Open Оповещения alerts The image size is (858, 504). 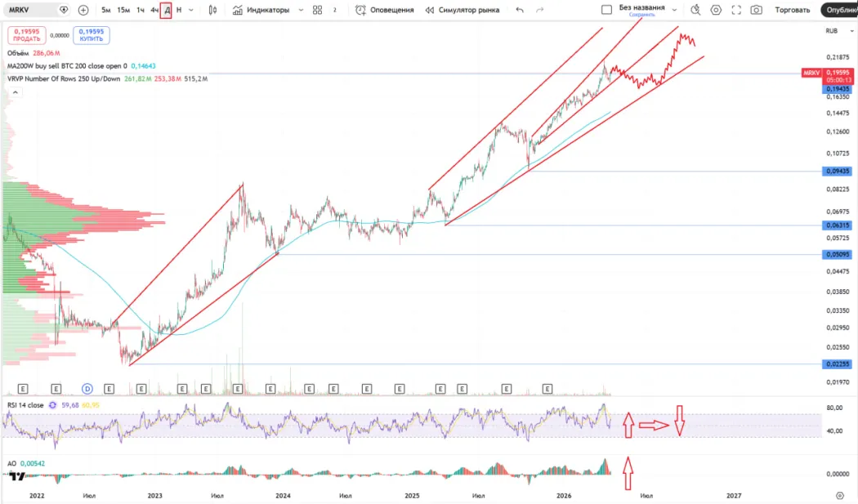384,10
